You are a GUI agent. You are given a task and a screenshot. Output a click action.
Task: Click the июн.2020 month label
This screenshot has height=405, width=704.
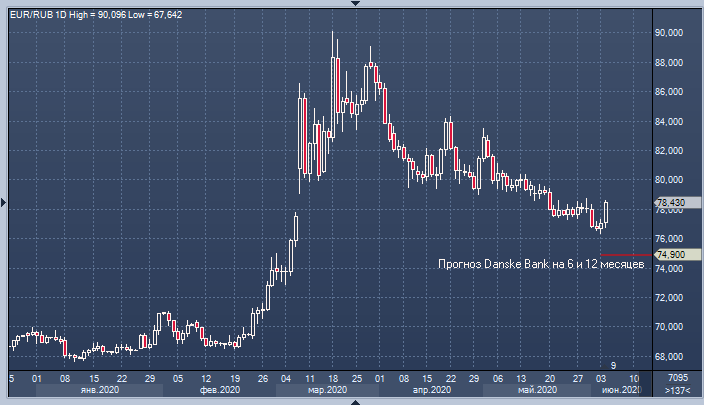tap(620, 391)
